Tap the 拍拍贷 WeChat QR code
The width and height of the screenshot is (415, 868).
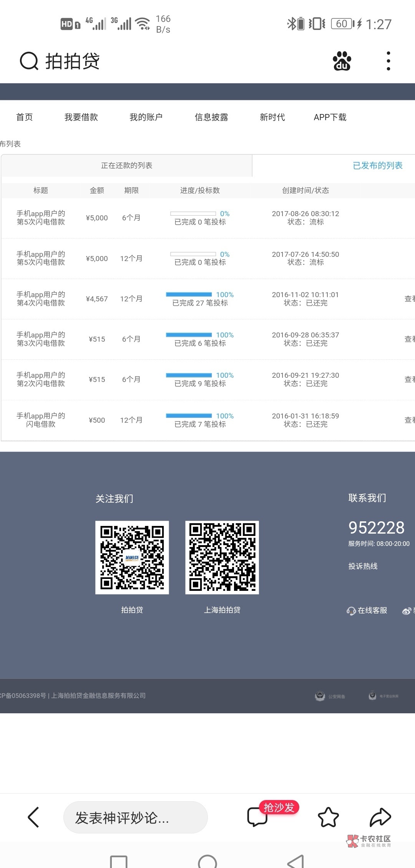click(132, 557)
